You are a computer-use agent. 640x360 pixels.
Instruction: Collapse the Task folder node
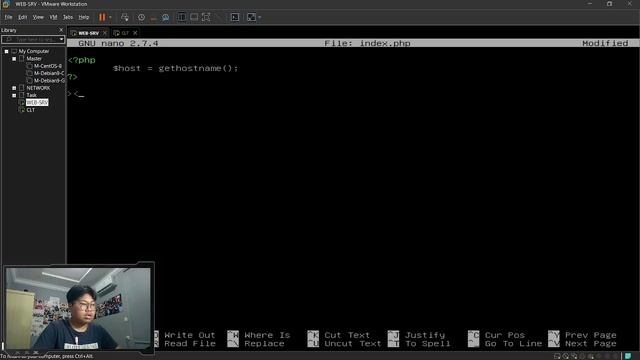(x=14, y=95)
